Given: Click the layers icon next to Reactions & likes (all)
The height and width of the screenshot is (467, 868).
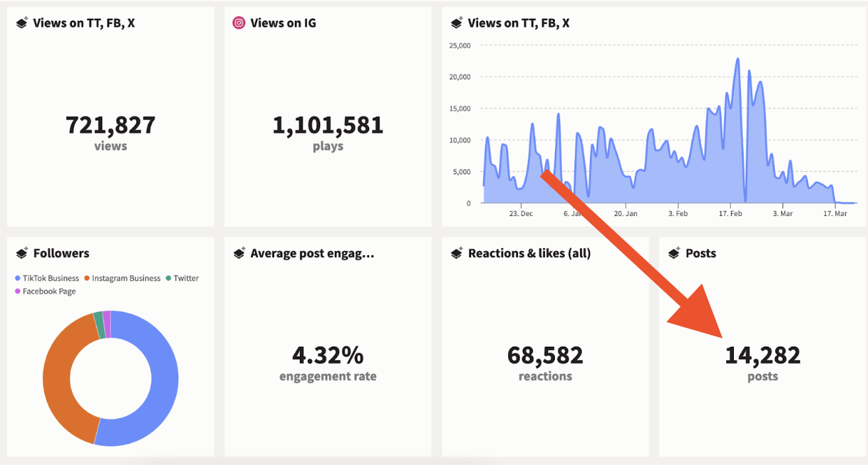Looking at the screenshot, I should [x=456, y=253].
